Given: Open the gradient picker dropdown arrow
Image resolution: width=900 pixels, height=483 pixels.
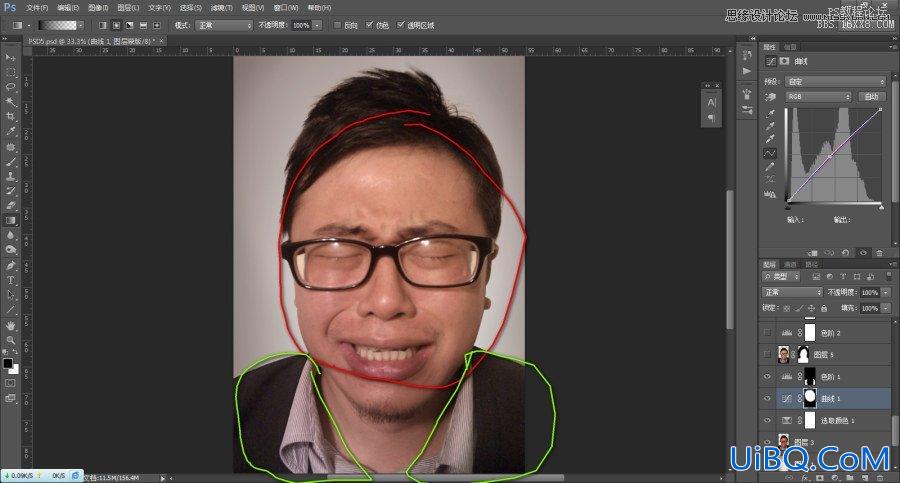Looking at the screenshot, I should point(81,25).
